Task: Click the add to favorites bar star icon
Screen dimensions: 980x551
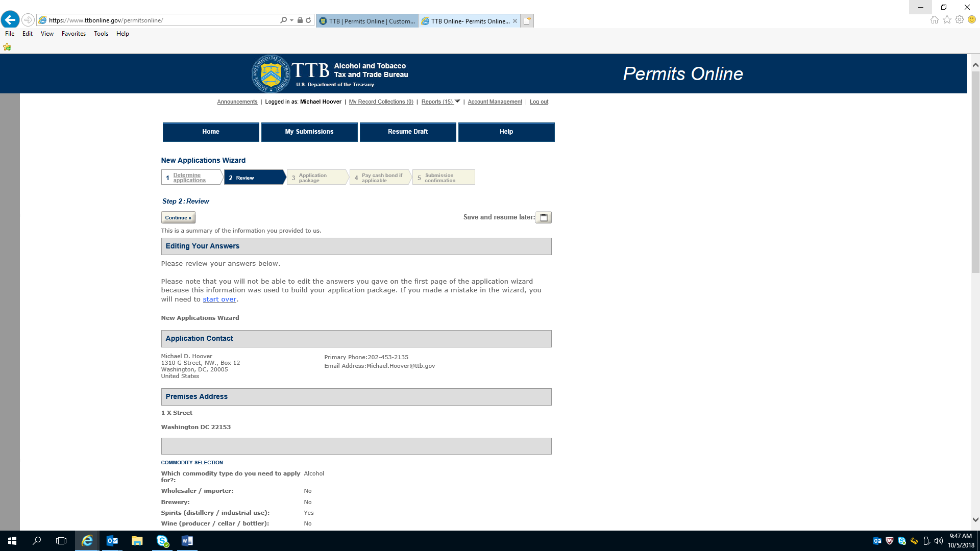Action: pos(7,47)
